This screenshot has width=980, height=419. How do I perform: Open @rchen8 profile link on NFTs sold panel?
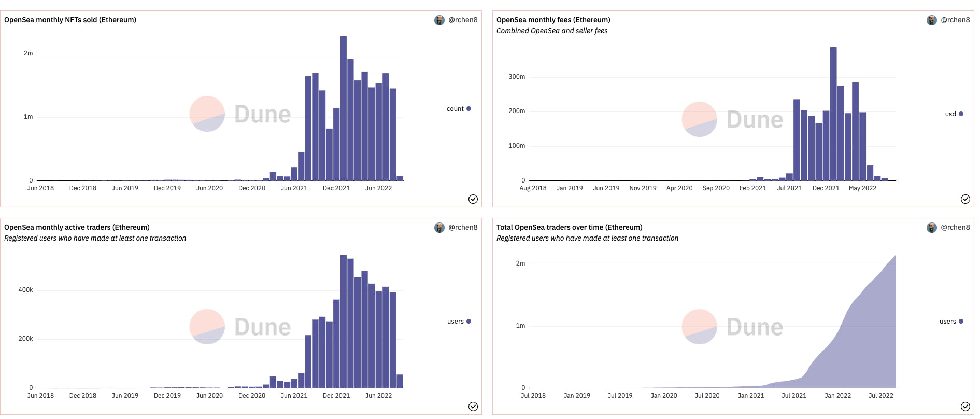tap(463, 20)
